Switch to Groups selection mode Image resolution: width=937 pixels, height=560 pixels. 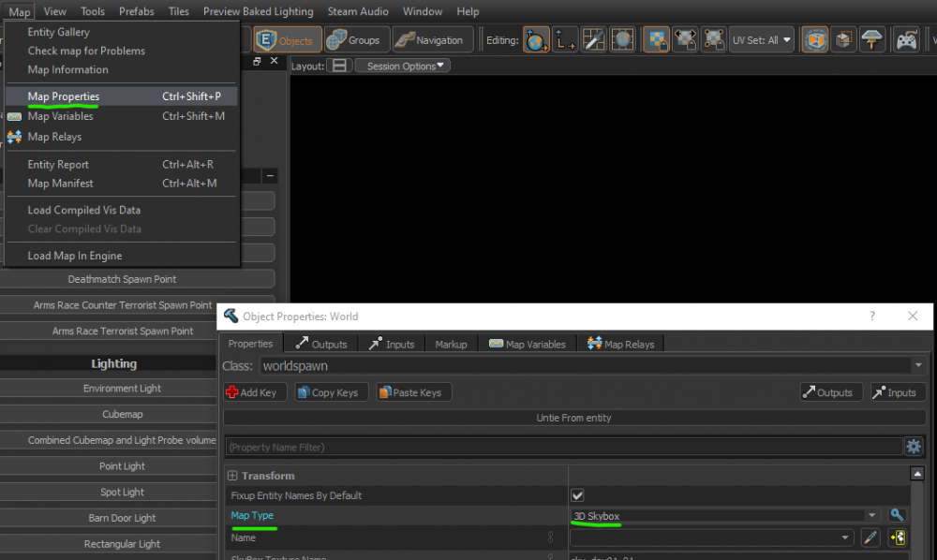point(357,40)
